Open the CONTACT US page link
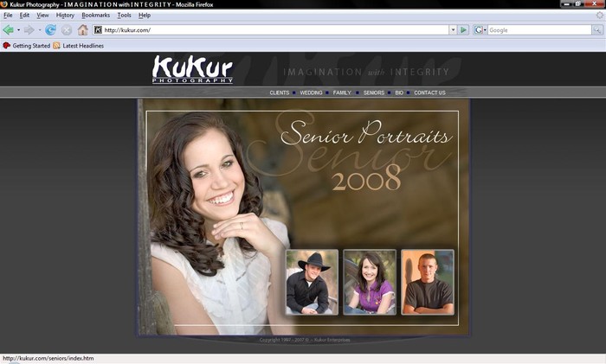The width and height of the screenshot is (606, 364). click(x=429, y=93)
